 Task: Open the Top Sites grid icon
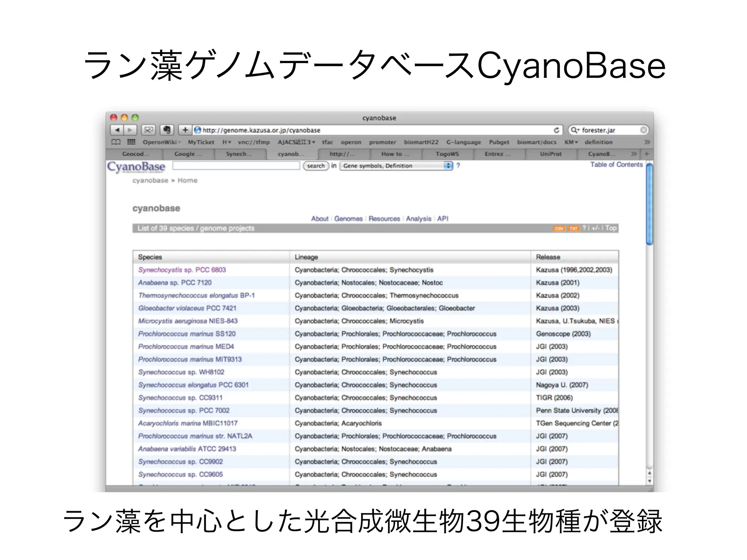[x=131, y=142]
